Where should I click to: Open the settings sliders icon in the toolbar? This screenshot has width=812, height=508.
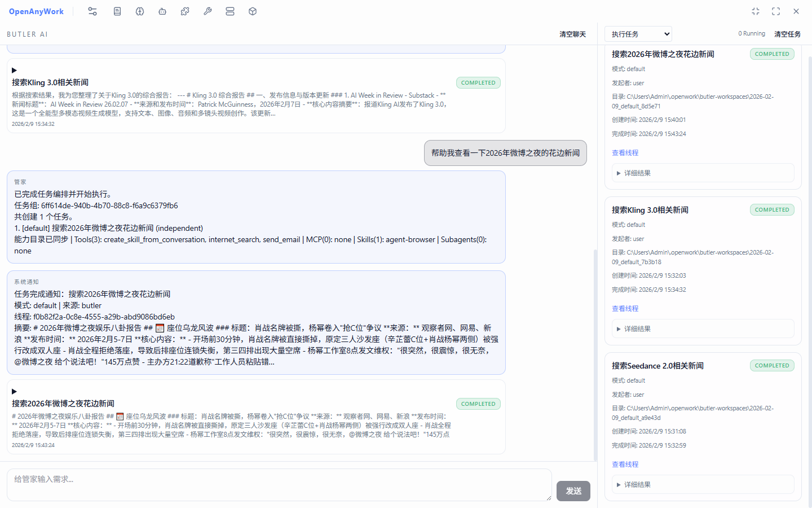92,11
